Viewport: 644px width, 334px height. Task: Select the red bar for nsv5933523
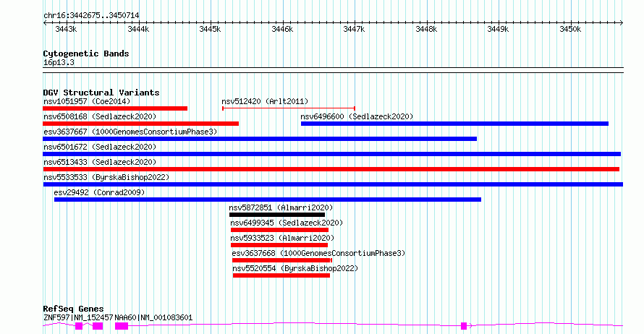click(x=279, y=245)
